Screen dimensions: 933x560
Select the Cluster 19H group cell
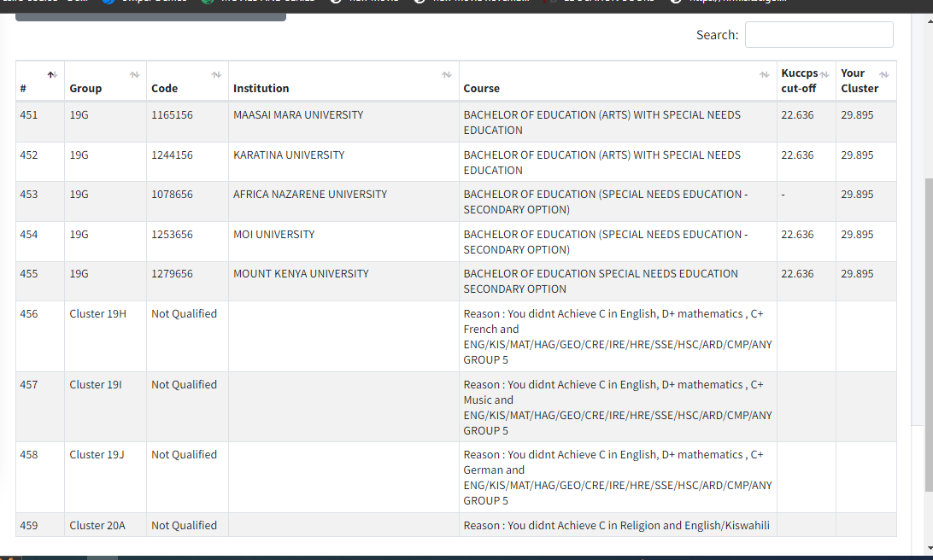click(x=97, y=314)
